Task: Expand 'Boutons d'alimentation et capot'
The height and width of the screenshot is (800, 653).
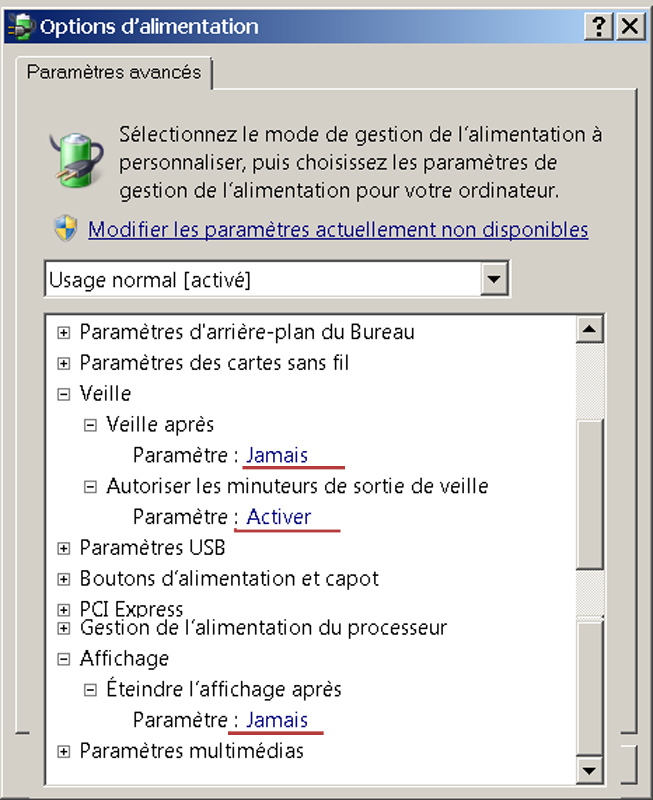Action: [63, 579]
